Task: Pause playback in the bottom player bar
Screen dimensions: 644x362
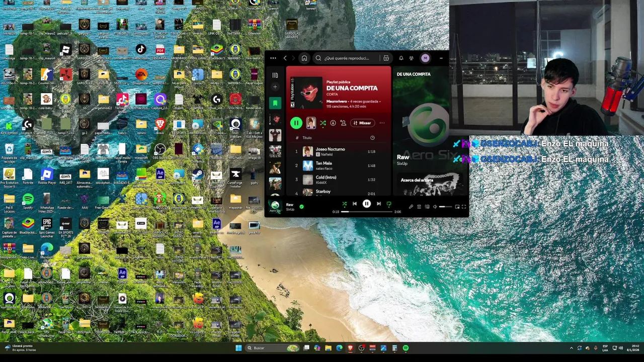Action: (x=366, y=204)
